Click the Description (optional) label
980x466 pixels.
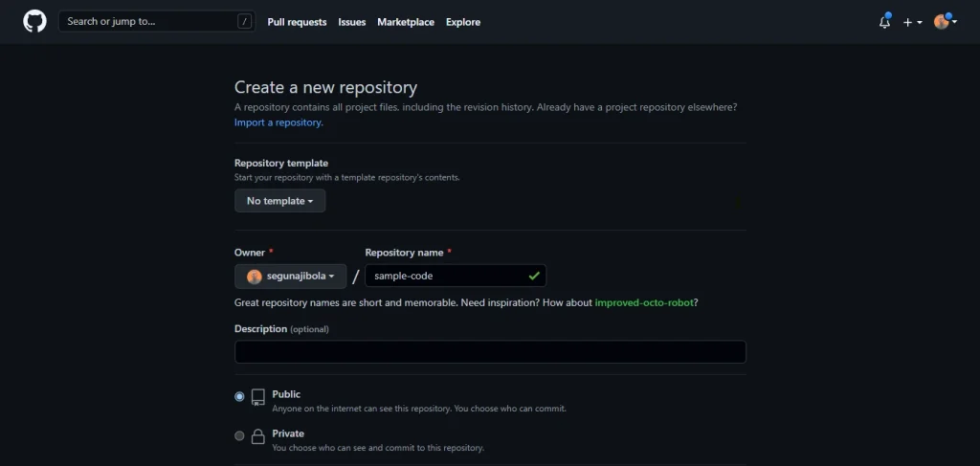click(281, 328)
